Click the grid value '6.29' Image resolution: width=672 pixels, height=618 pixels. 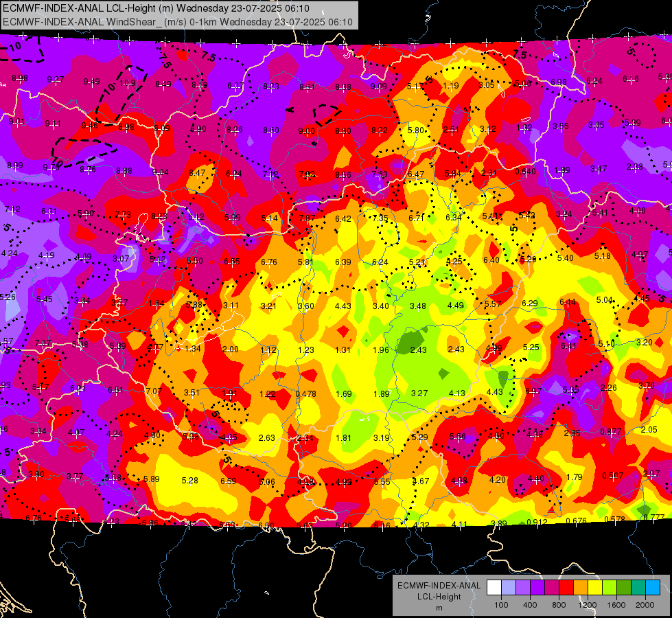(x=530, y=304)
